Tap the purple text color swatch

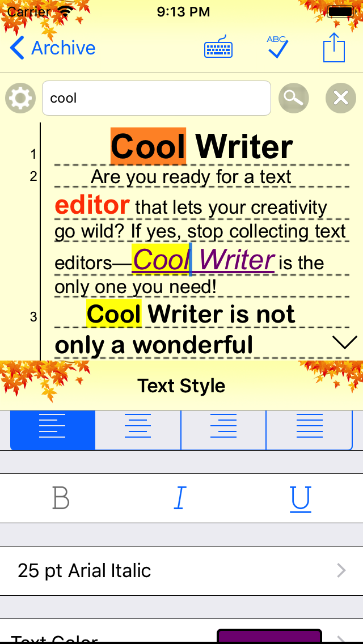coord(269,636)
